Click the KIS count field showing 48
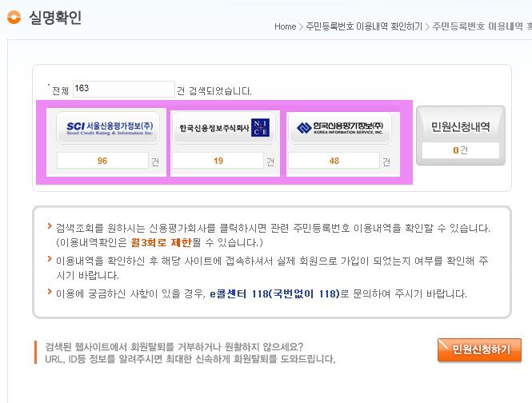532x403 pixels. [x=334, y=161]
